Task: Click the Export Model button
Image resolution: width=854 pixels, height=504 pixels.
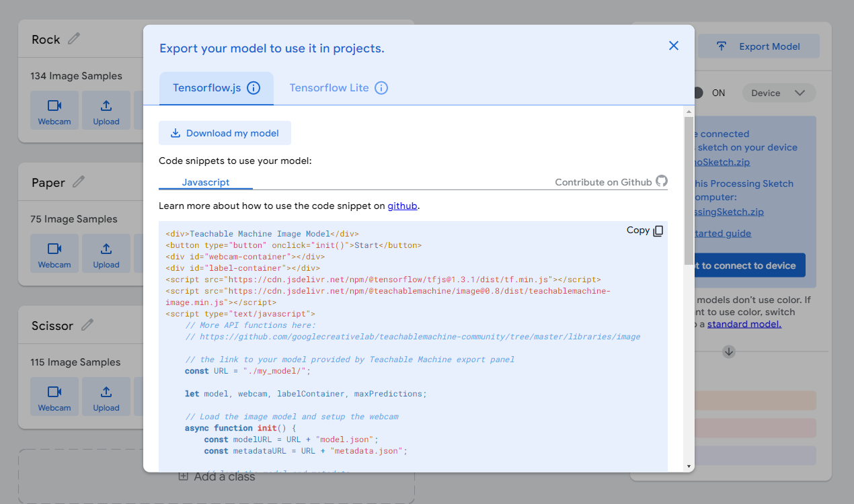Action: (759, 46)
